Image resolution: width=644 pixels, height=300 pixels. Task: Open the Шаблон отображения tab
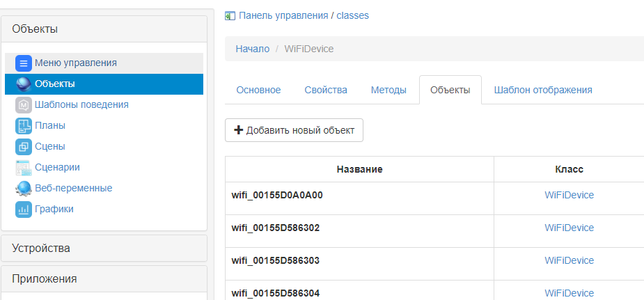pos(543,90)
